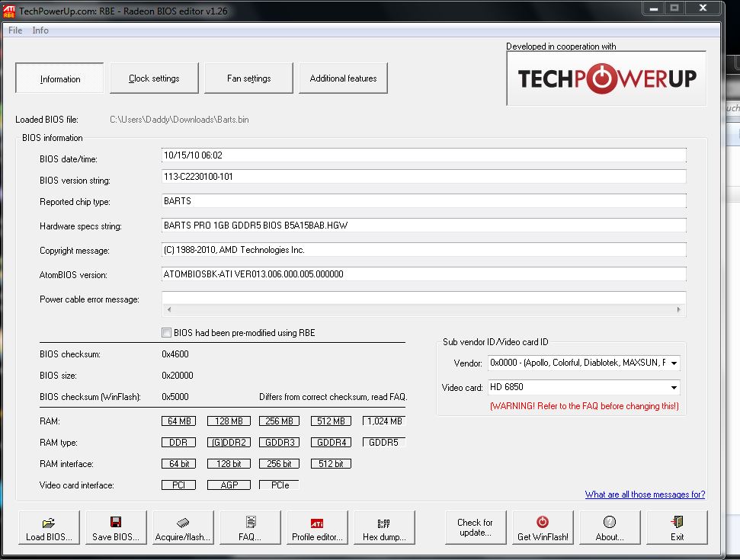Click the 512 MB RAM indicator
The height and width of the screenshot is (560, 740).
(331, 421)
